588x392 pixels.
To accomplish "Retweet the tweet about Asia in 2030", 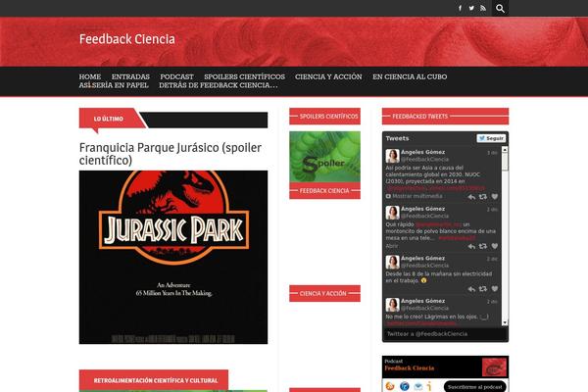I will point(483,197).
